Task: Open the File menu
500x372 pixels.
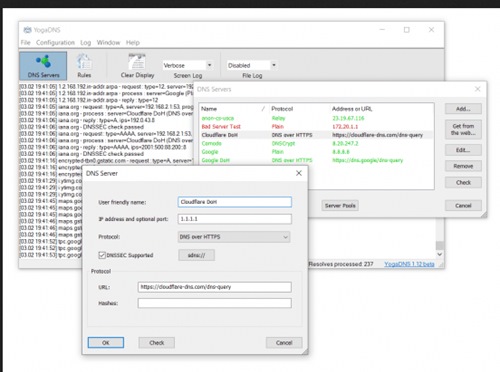Action: coord(25,43)
